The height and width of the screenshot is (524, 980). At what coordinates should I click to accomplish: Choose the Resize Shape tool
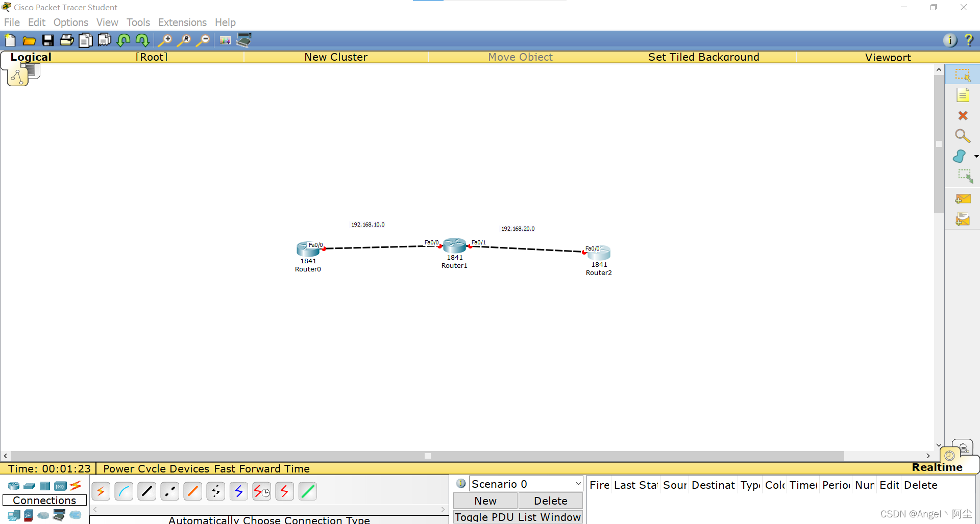pos(965,177)
